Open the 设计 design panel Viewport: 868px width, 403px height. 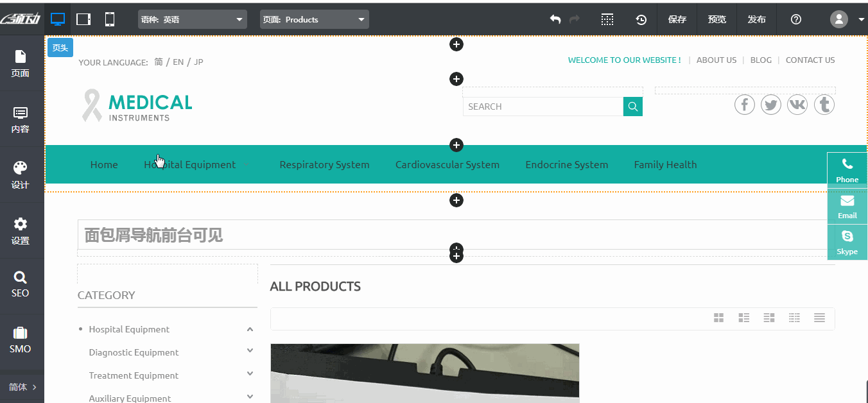(x=21, y=175)
